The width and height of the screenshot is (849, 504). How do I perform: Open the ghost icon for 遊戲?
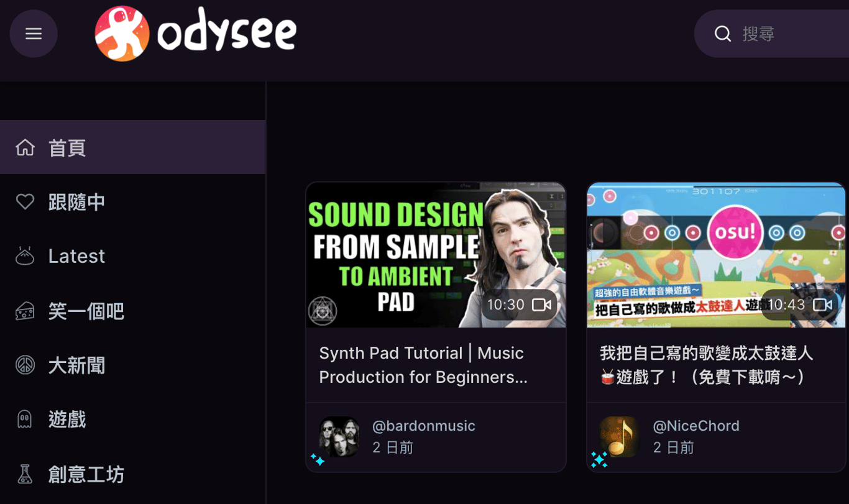pyautogui.click(x=25, y=419)
